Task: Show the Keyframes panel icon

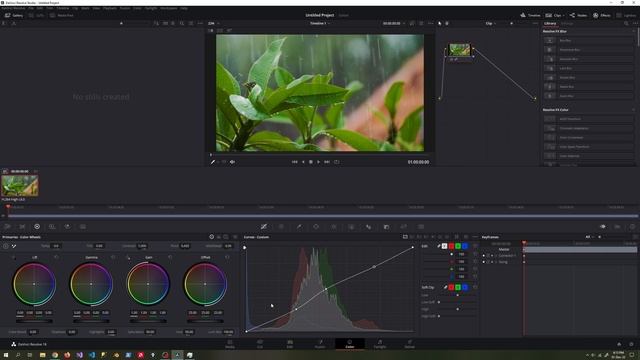Action: click(x=603, y=227)
